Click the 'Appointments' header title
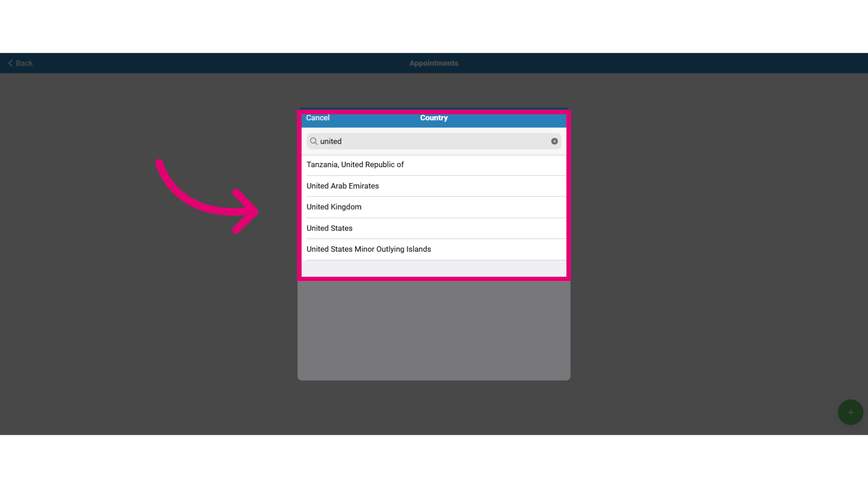Viewport: 868px width, 488px height. coord(434,63)
